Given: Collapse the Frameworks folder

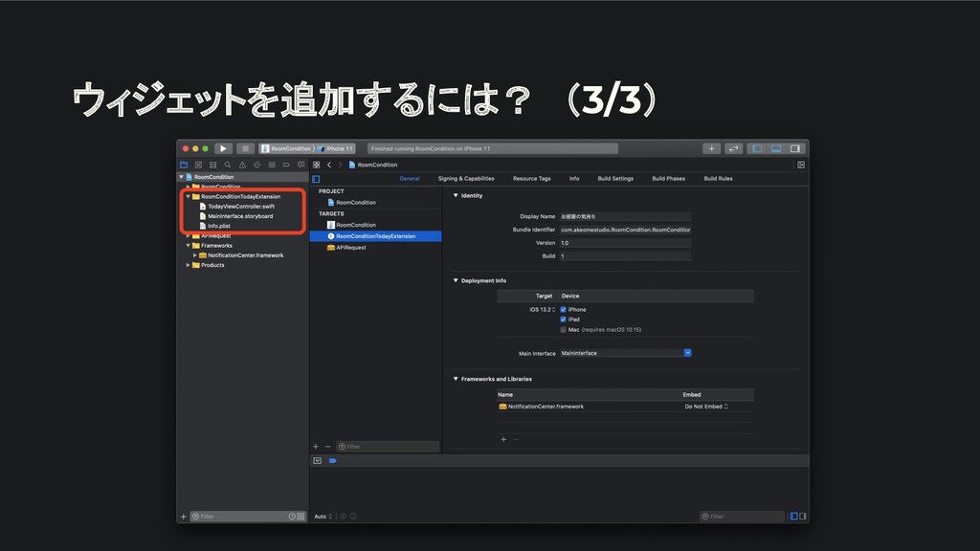Looking at the screenshot, I should click(x=189, y=246).
